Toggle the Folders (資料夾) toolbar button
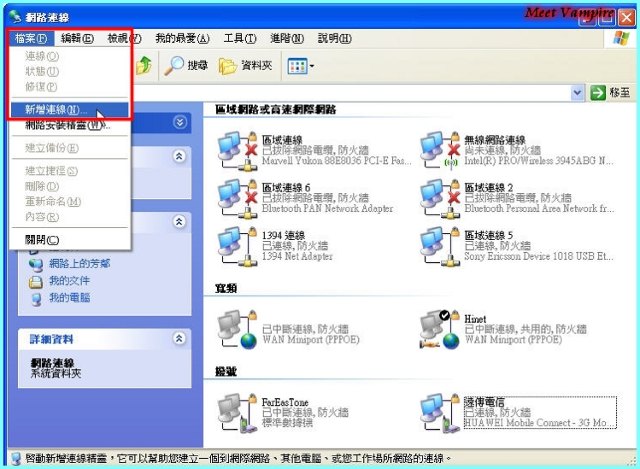Viewport: 640px width, 469px height. tap(245, 65)
